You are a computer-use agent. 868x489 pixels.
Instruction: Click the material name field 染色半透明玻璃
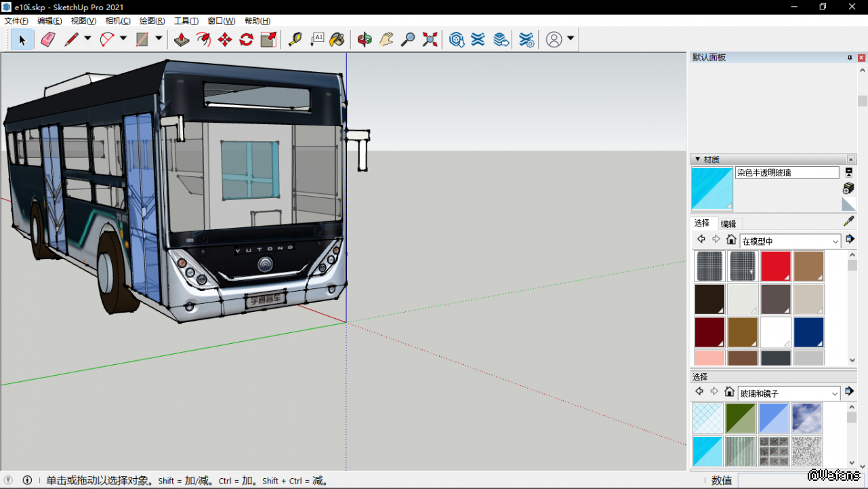(x=787, y=173)
